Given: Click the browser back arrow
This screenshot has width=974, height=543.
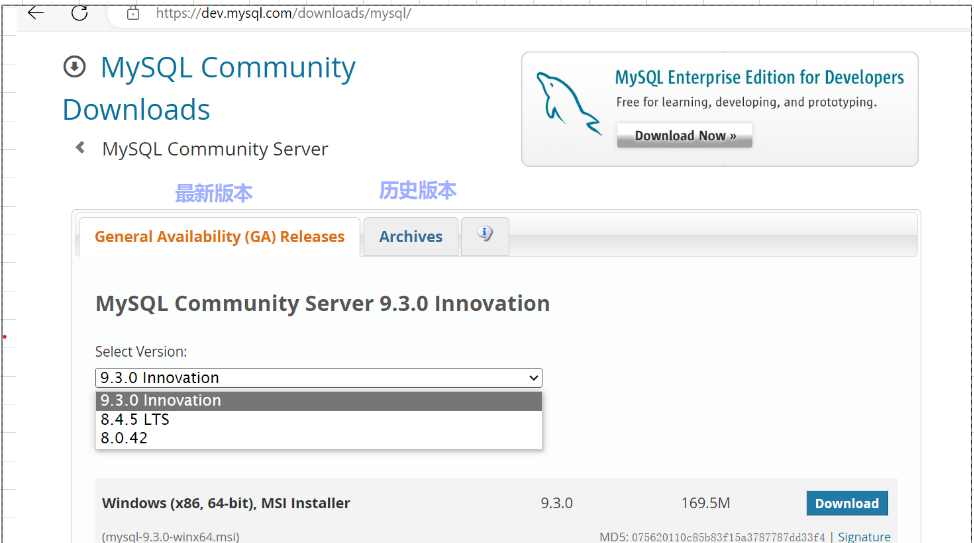Looking at the screenshot, I should click(36, 12).
